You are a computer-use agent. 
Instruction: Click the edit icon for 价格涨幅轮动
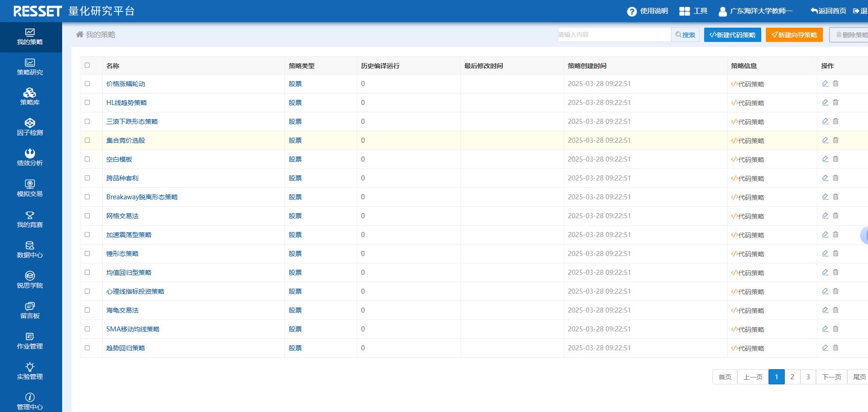click(x=825, y=83)
